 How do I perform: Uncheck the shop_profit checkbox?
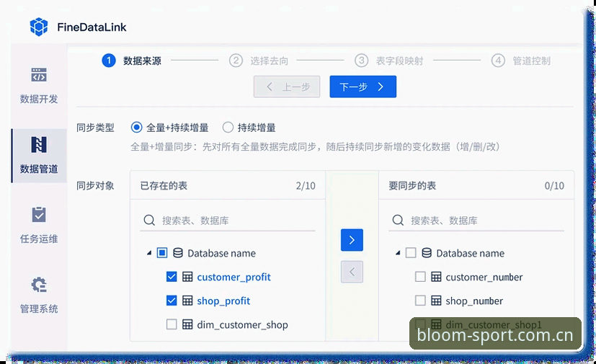click(x=172, y=301)
